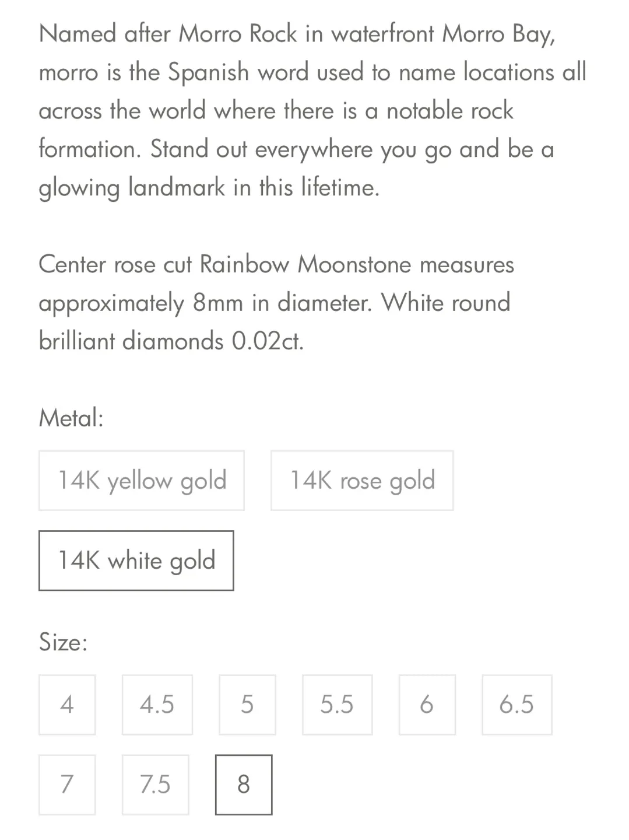The height and width of the screenshot is (840, 629).
Task: Change the metal from white gold to yellow gold
Action: [141, 480]
